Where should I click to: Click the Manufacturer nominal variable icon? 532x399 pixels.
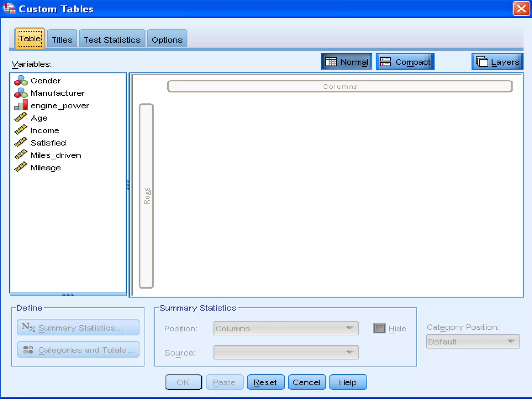click(x=21, y=93)
